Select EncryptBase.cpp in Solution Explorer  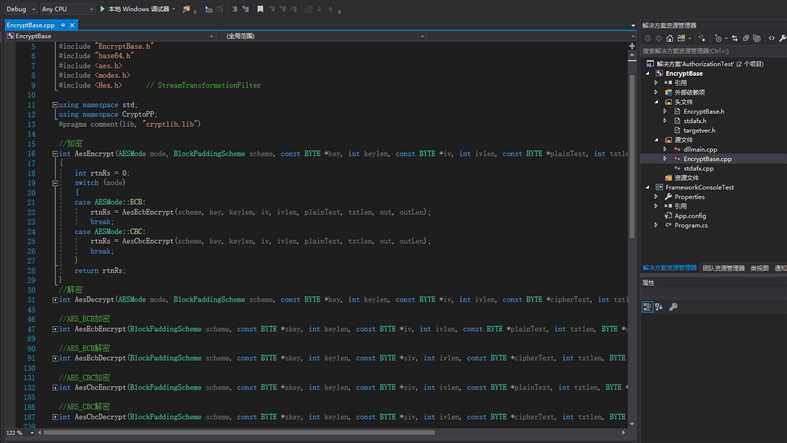click(707, 159)
